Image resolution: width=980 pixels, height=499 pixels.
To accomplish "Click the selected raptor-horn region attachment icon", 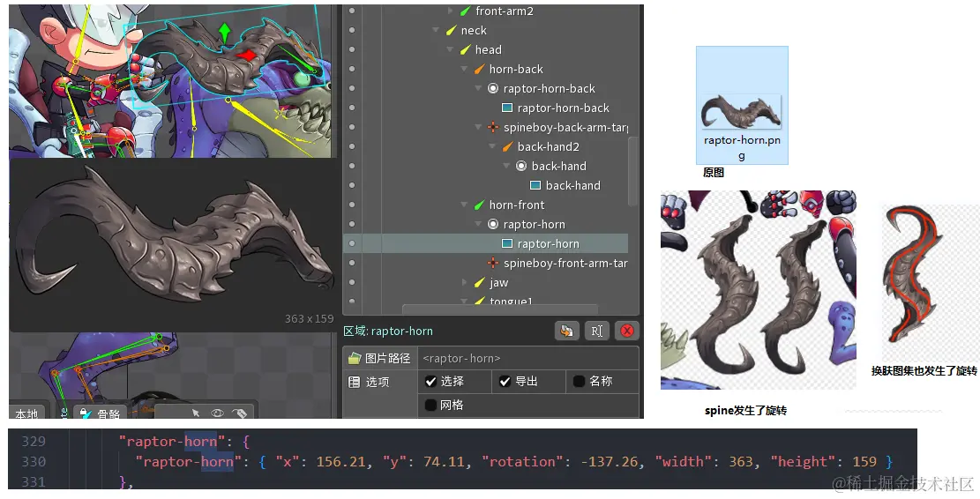I will [x=507, y=243].
